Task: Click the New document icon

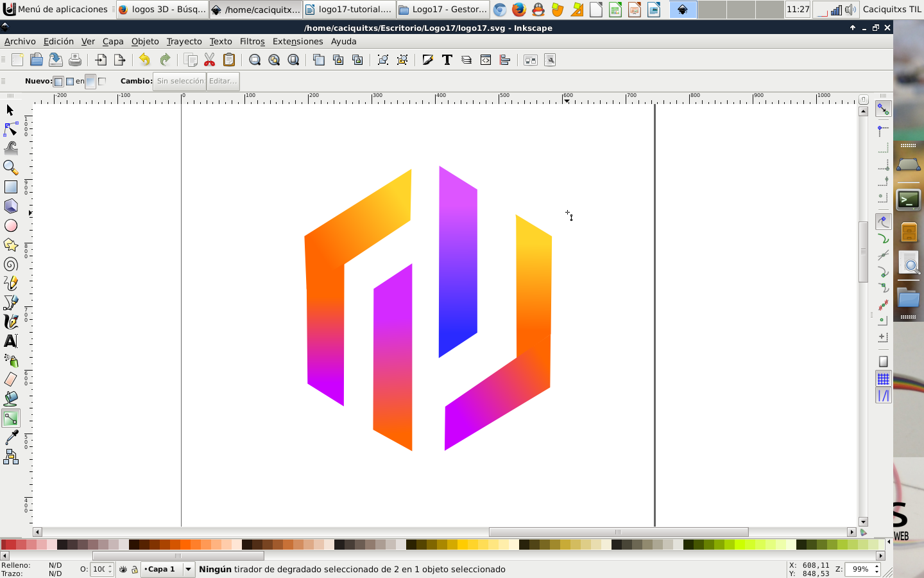Action: tap(17, 60)
